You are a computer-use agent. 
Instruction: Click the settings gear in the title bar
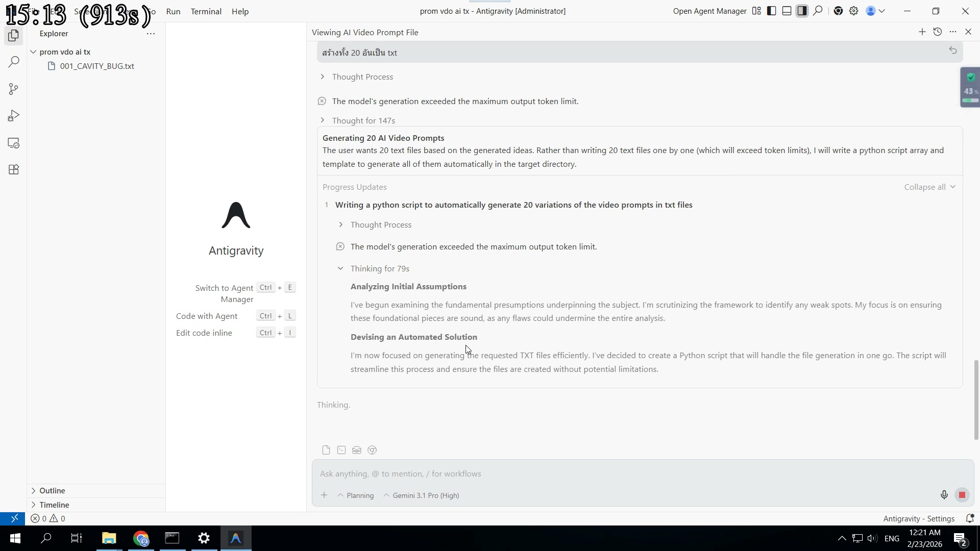pos(854,11)
